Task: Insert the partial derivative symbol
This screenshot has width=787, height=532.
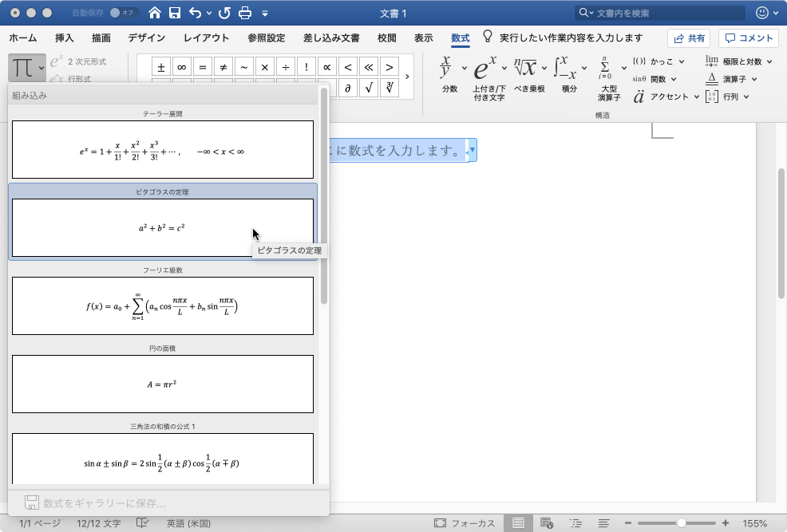Action: coord(348,88)
